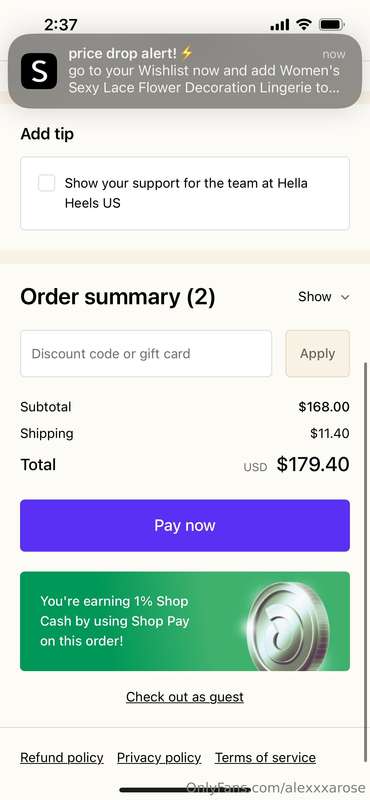
Task: Tap the lightning bolt emoji in alert
Action: (187, 52)
